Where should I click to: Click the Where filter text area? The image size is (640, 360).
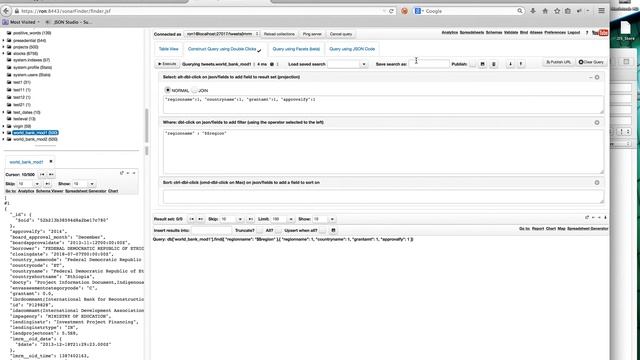tap(383, 151)
